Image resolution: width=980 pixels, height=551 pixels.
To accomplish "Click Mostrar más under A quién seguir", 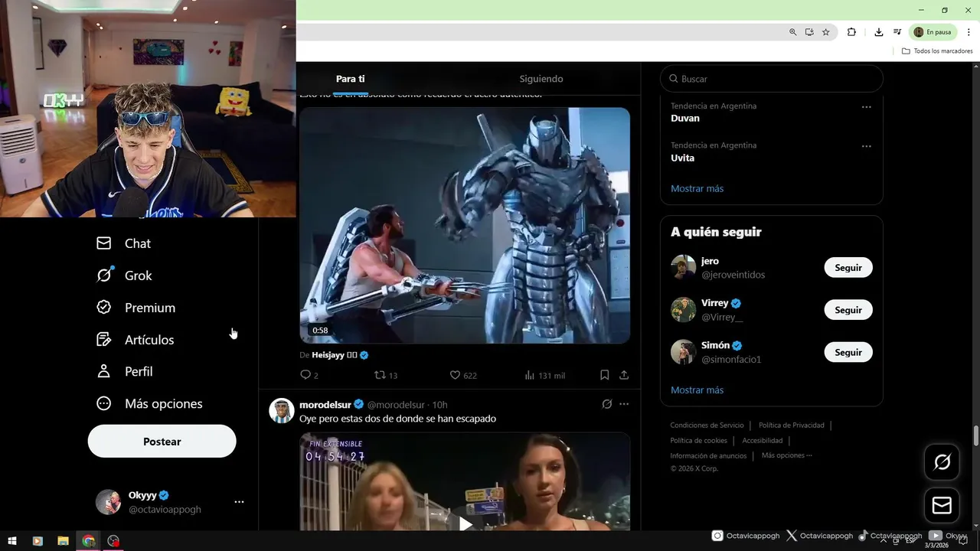I will [x=697, y=390].
